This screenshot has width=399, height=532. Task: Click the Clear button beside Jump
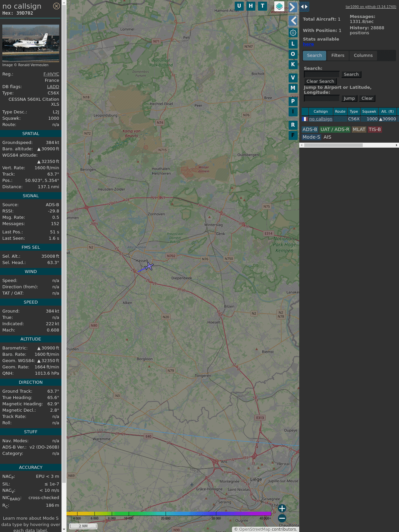367,98
